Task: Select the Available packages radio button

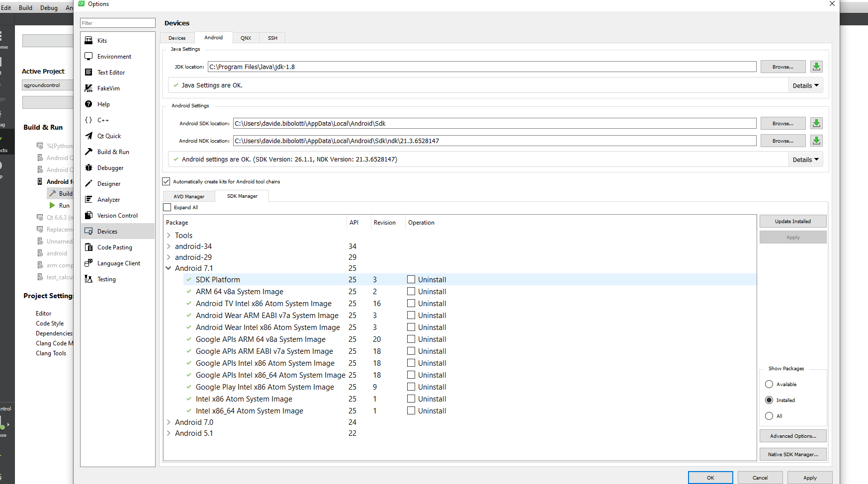Action: [x=769, y=384]
